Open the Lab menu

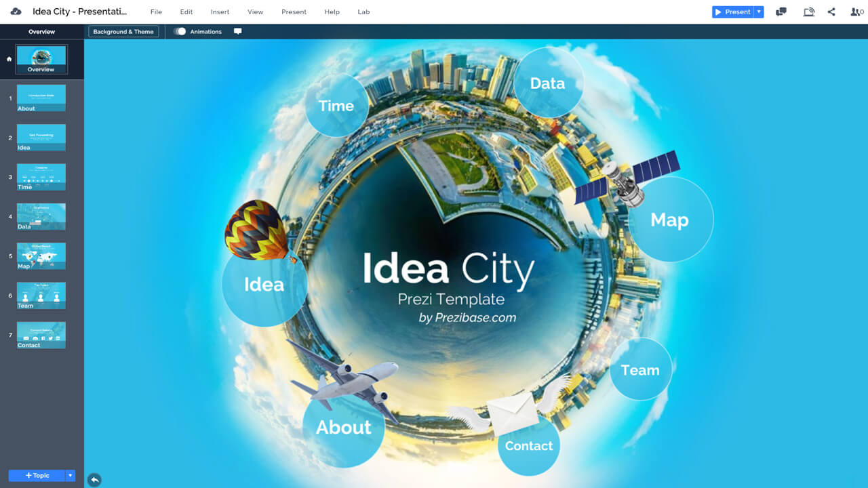(363, 12)
